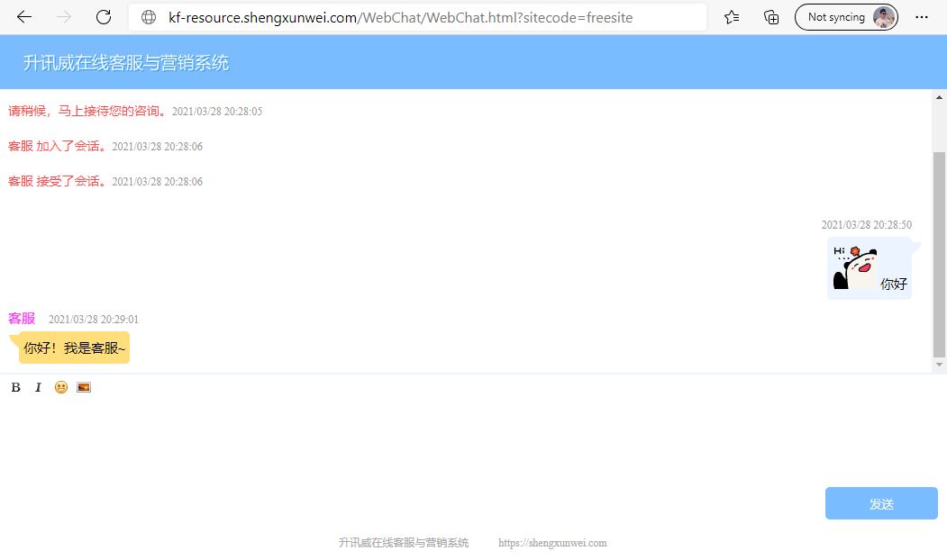This screenshot has height=560, width=947.
Task: Refresh the current page
Action: click(104, 17)
